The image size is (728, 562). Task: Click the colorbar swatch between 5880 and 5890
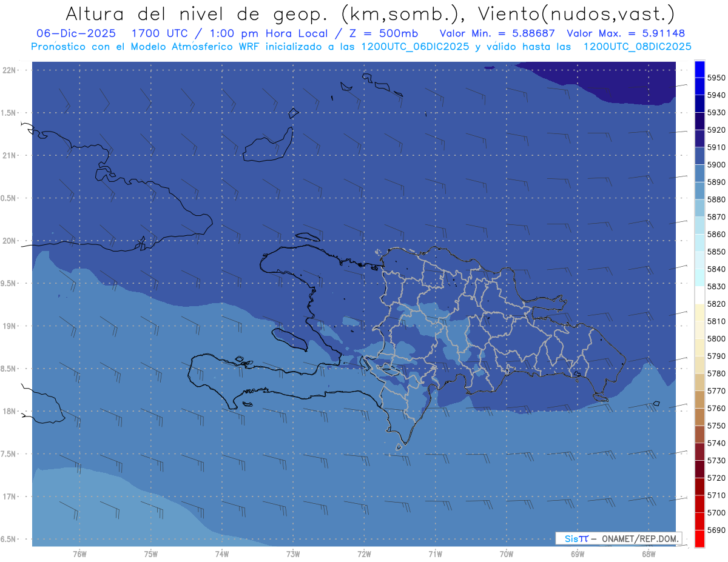[699, 191]
